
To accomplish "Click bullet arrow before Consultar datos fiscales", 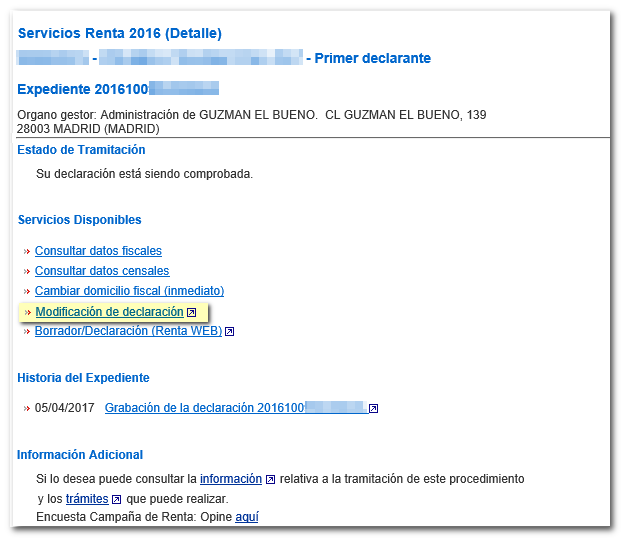I will pyautogui.click(x=27, y=252).
